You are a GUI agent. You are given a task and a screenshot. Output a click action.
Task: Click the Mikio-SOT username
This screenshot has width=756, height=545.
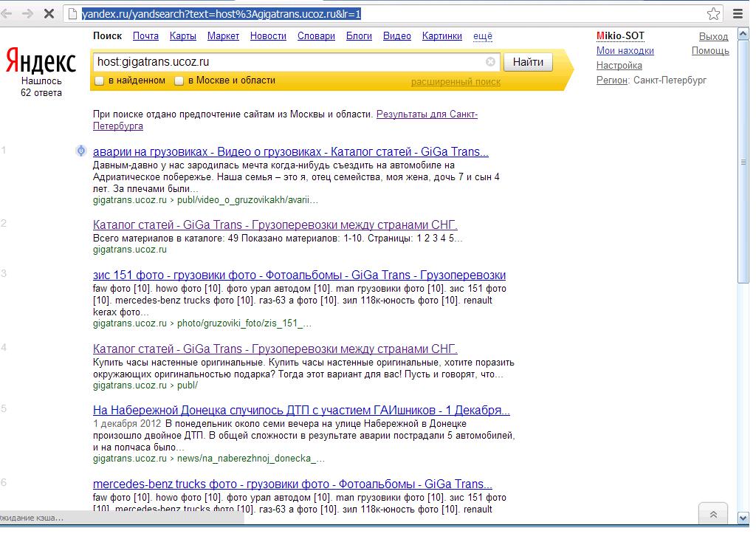(x=620, y=35)
